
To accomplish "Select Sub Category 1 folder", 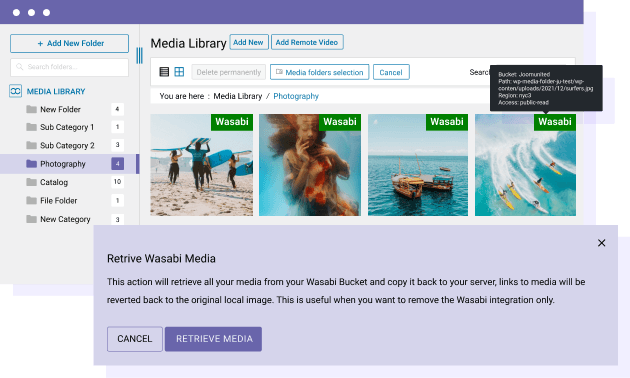I will click(x=67, y=127).
